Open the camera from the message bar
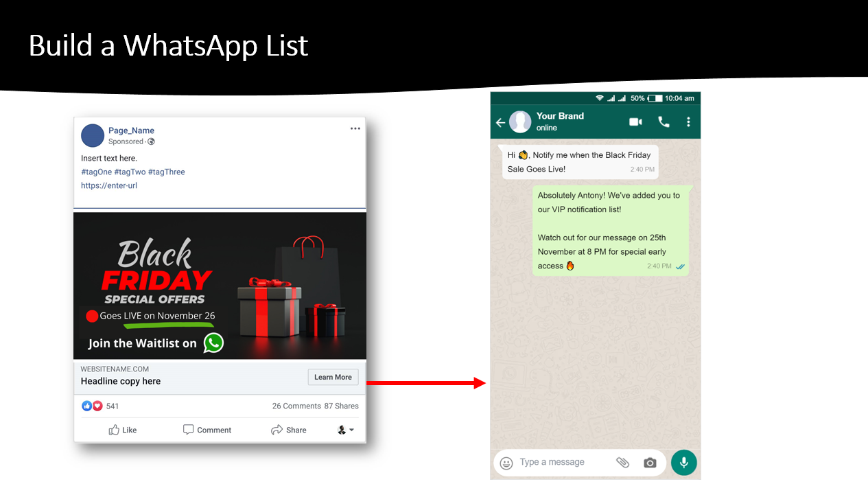This screenshot has width=868, height=484. coord(650,462)
